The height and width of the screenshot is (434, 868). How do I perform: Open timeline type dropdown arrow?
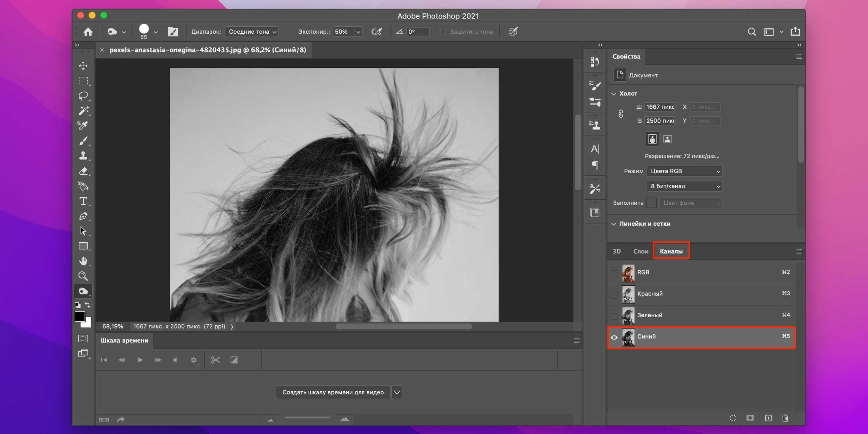click(x=397, y=392)
